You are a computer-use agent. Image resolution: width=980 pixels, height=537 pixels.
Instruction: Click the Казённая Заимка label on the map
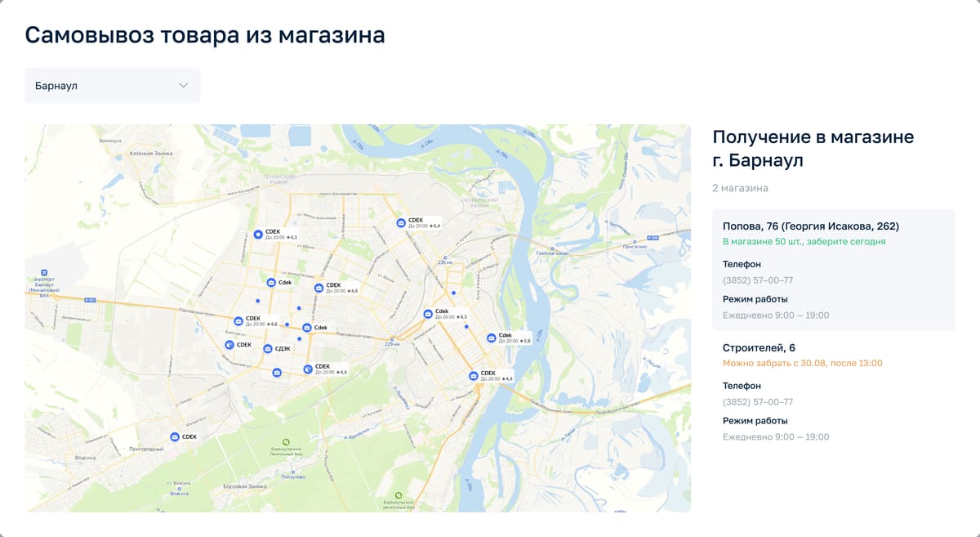(151, 153)
